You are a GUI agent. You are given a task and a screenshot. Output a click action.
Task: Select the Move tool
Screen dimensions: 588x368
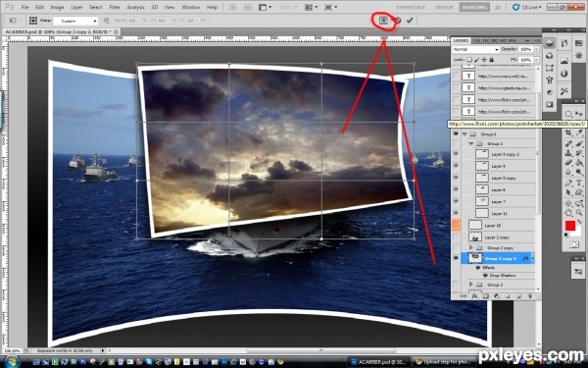pos(579,114)
